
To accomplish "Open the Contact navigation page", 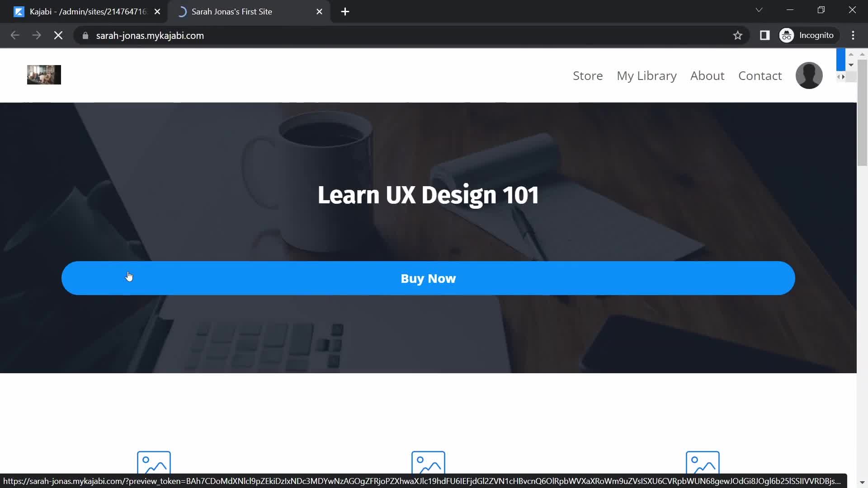I will (x=759, y=75).
